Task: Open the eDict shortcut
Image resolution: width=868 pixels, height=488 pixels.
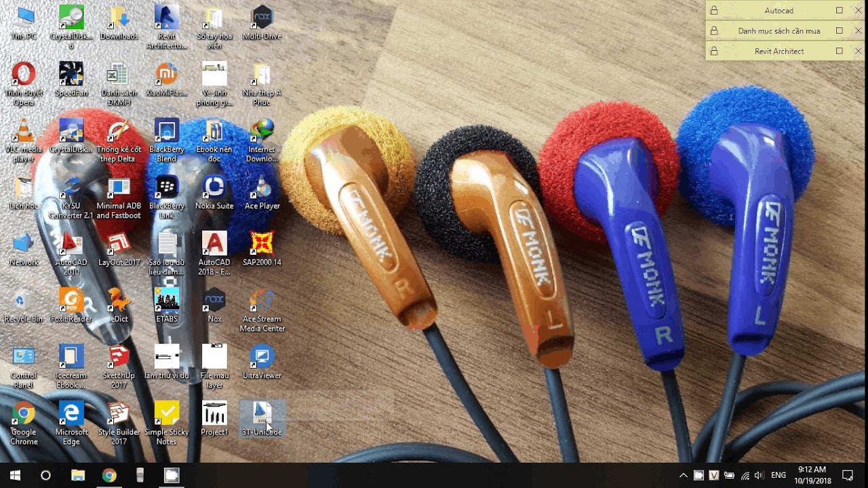Action: (119, 306)
